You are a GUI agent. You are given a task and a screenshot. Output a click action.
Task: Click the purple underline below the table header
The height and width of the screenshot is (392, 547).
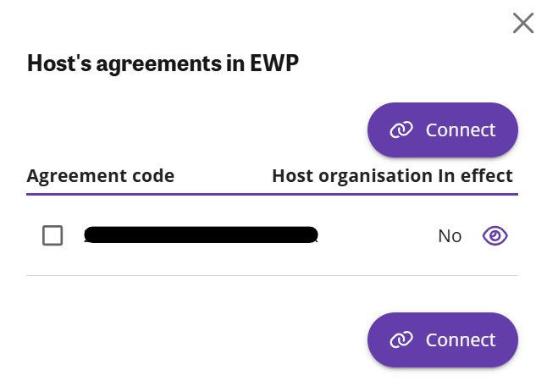coord(272,194)
